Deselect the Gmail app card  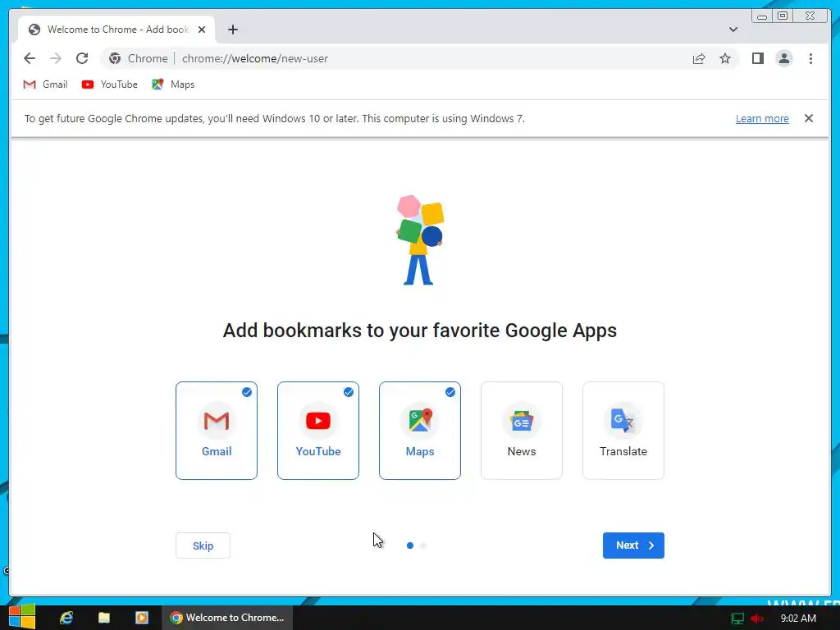(x=217, y=431)
